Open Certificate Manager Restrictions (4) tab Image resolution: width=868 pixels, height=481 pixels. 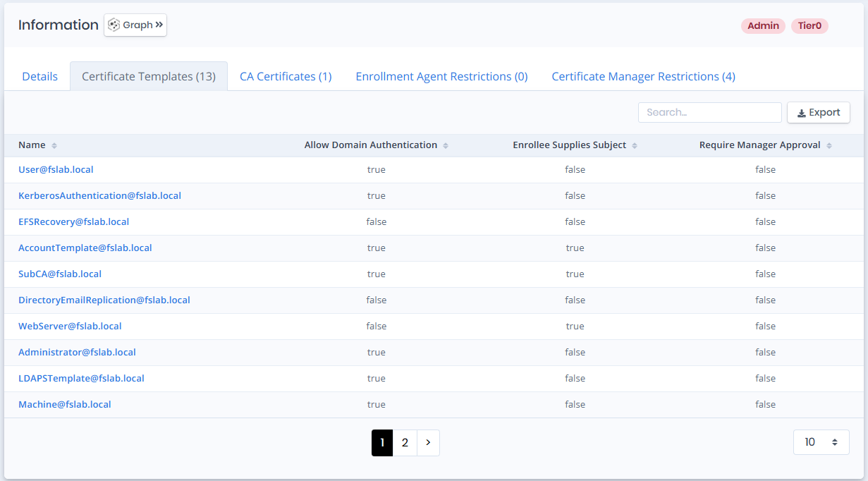643,76
